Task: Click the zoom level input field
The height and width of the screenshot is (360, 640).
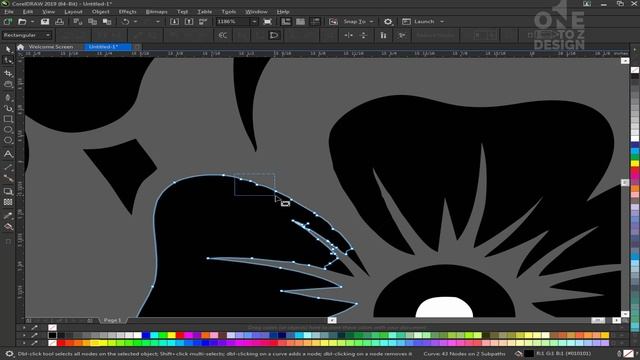Action: click(x=232, y=22)
